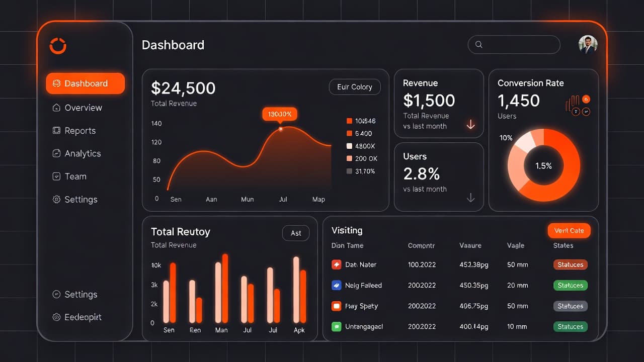Click the 130.00% data point on chart
The image size is (644, 362).
(281, 129)
